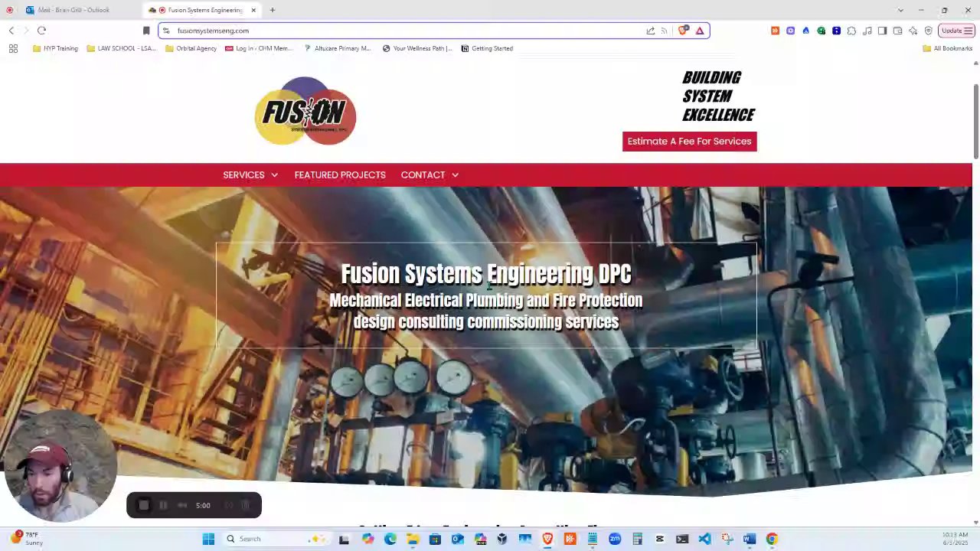This screenshot has width=980, height=551.
Task: Reload the Fusion Systems page
Action: click(x=41, y=31)
